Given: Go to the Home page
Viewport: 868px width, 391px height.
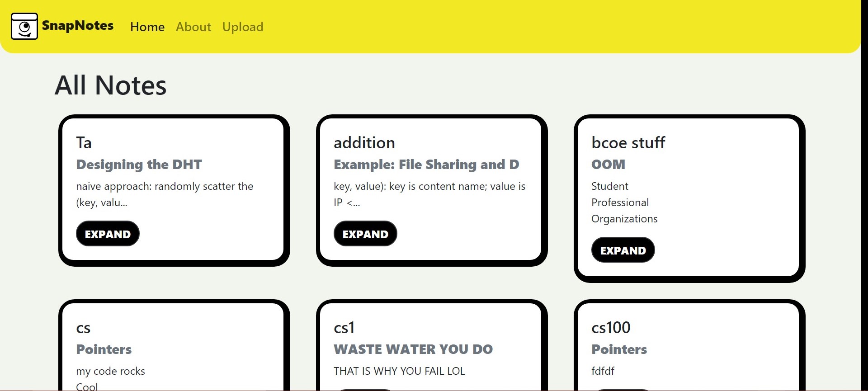Looking at the screenshot, I should pos(147,27).
